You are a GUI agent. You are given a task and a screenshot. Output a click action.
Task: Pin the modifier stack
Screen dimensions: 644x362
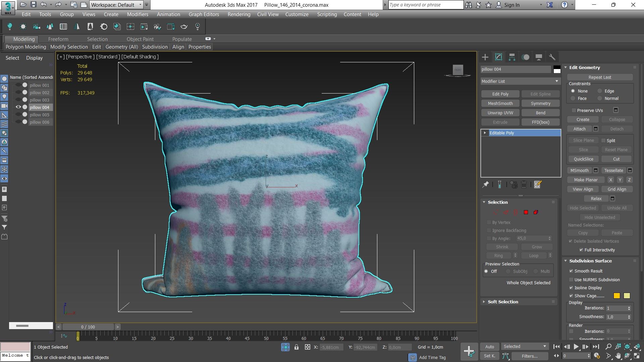point(485,184)
